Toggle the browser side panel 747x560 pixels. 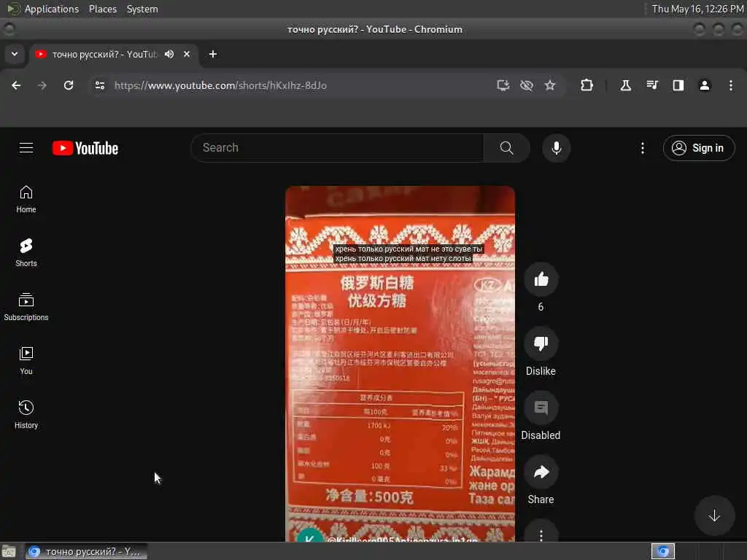(x=678, y=85)
